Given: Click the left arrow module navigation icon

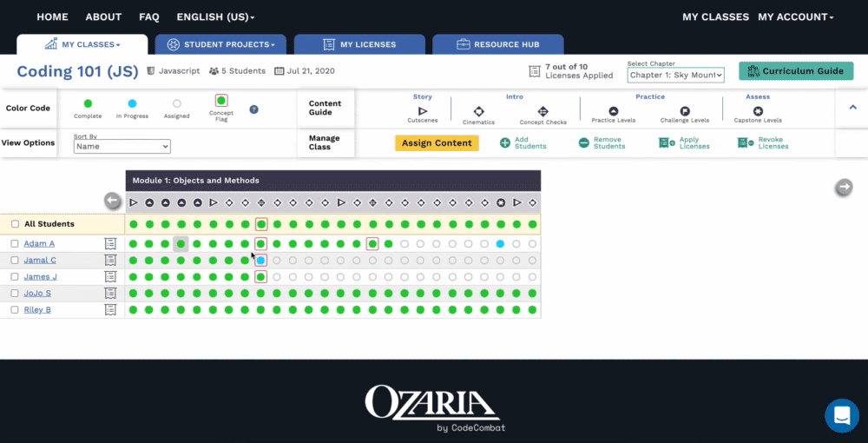Looking at the screenshot, I should 113,201.
